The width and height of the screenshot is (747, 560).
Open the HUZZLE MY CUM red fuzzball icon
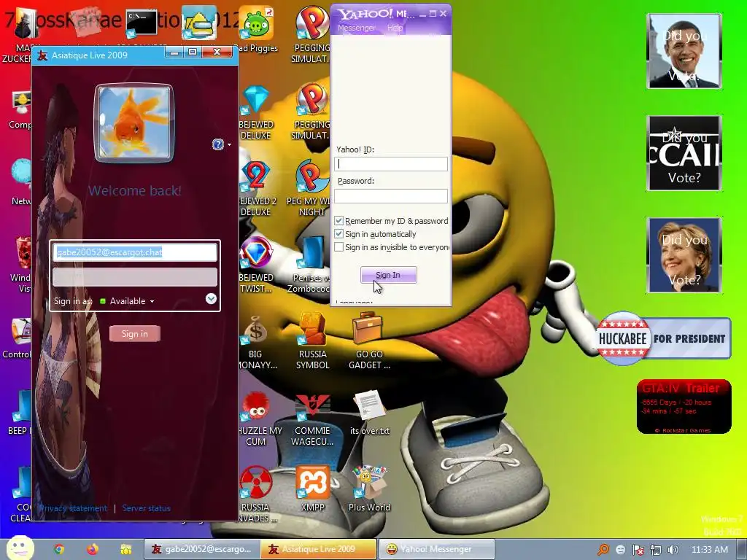pyautogui.click(x=258, y=419)
